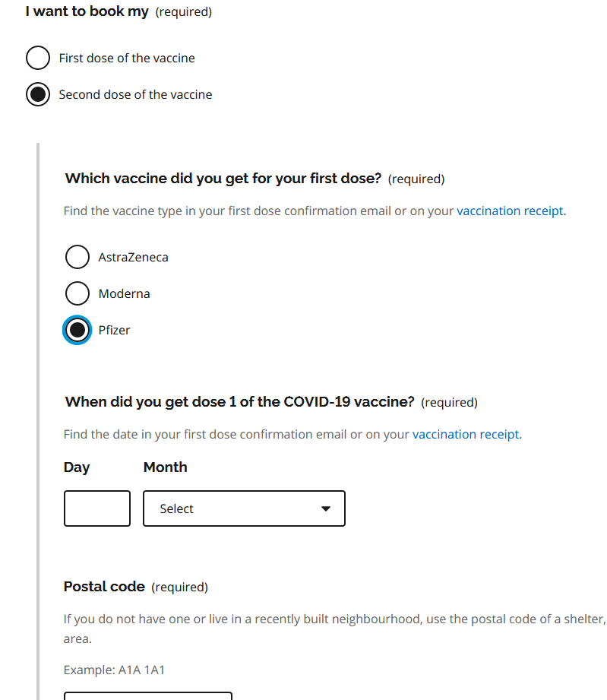Click the AstraZeneca text label

(x=133, y=257)
